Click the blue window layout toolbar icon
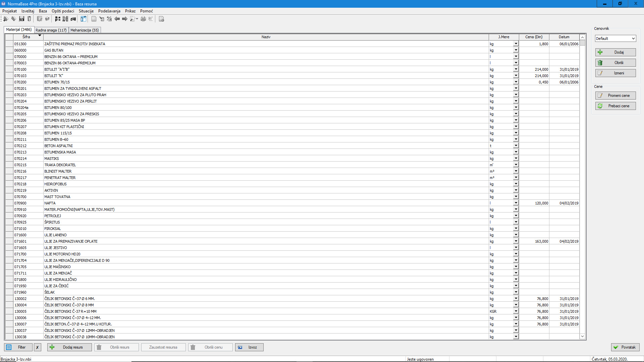 [x=84, y=19]
